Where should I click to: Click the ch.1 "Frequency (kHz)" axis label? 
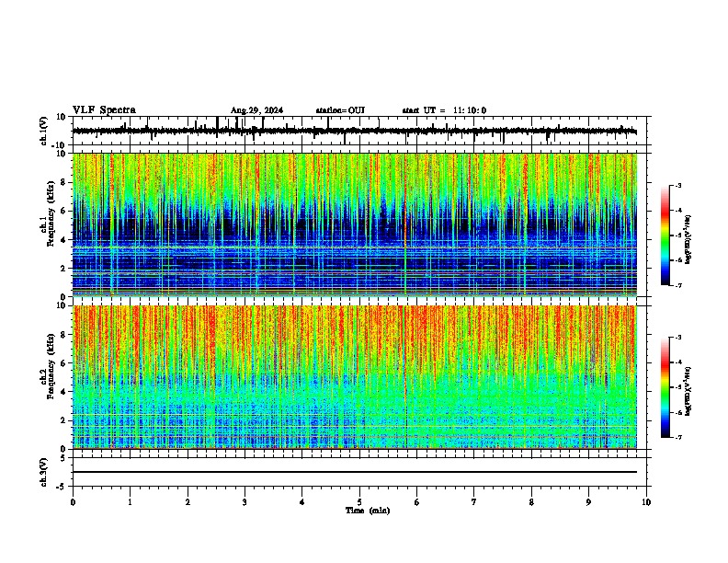click(51, 213)
